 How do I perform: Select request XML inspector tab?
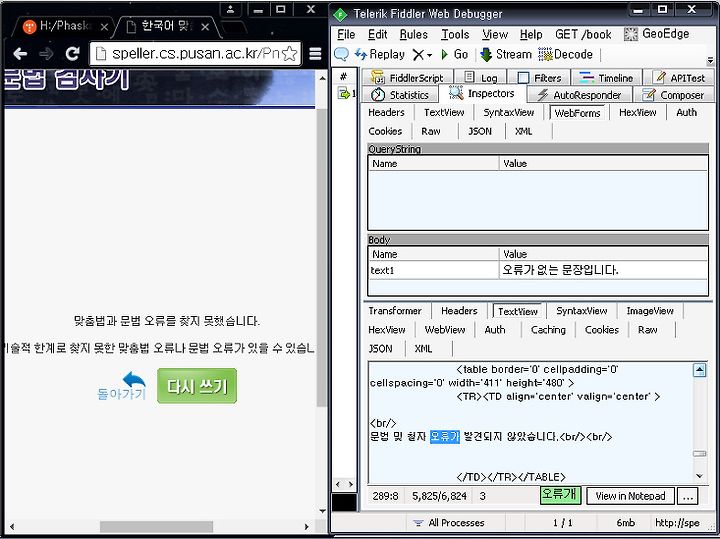click(x=523, y=131)
